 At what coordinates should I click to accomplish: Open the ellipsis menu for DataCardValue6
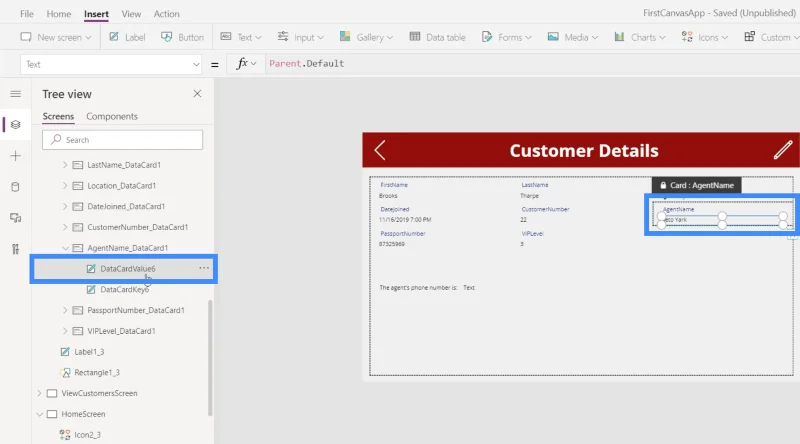[x=204, y=268]
